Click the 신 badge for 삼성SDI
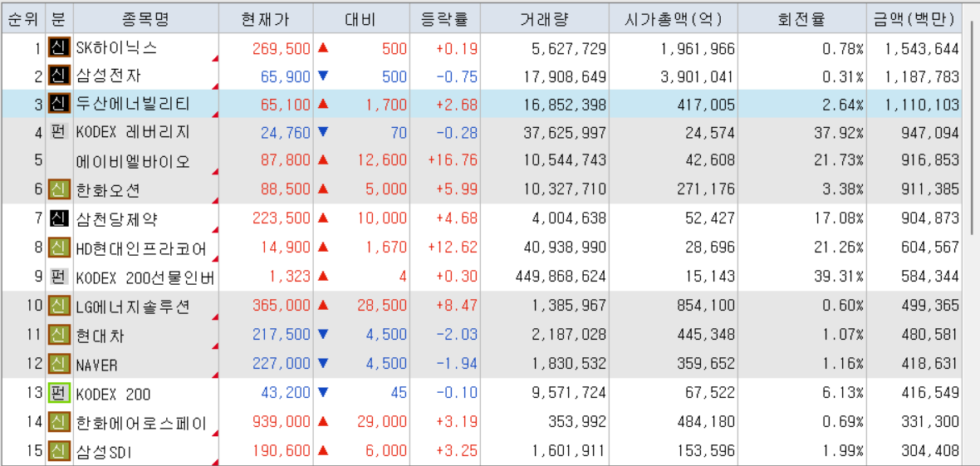Image resolution: width=980 pixels, height=466 pixels. [x=58, y=450]
